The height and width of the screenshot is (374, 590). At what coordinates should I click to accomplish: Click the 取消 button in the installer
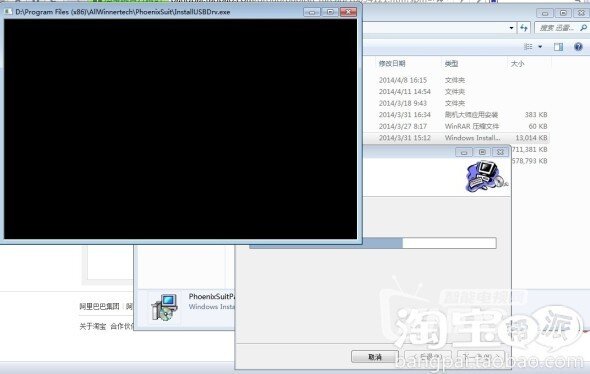[x=374, y=357]
